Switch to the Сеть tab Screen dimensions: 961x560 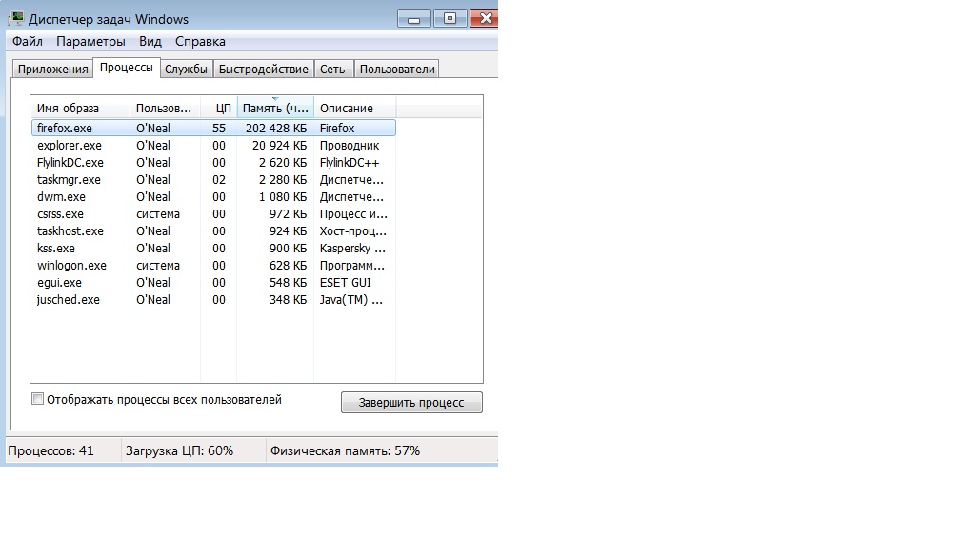(x=332, y=70)
